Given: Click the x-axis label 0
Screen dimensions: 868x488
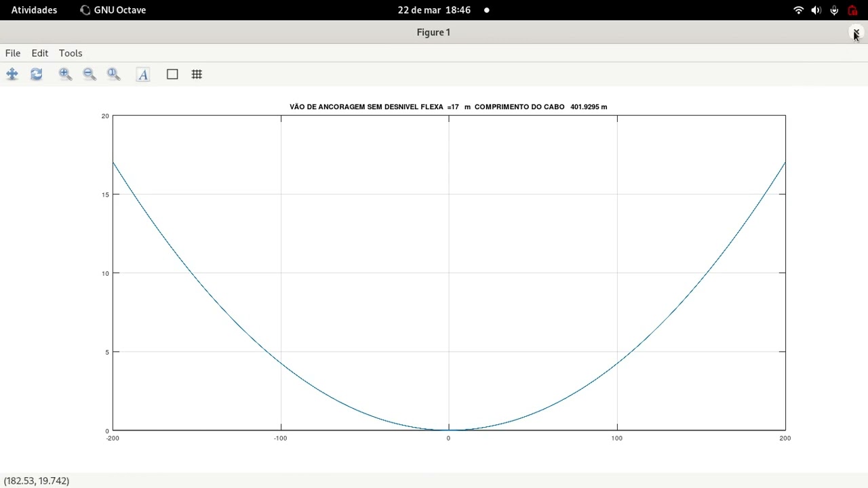Looking at the screenshot, I should pyautogui.click(x=448, y=438).
